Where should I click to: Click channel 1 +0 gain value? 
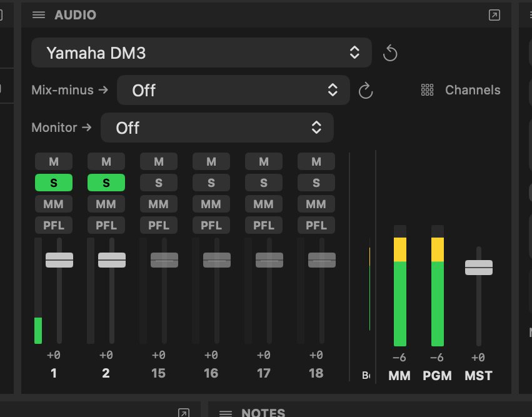pos(54,355)
